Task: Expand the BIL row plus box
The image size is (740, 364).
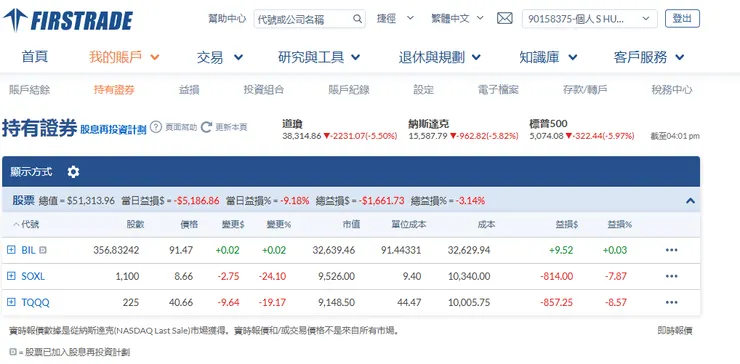Action: 11,250
